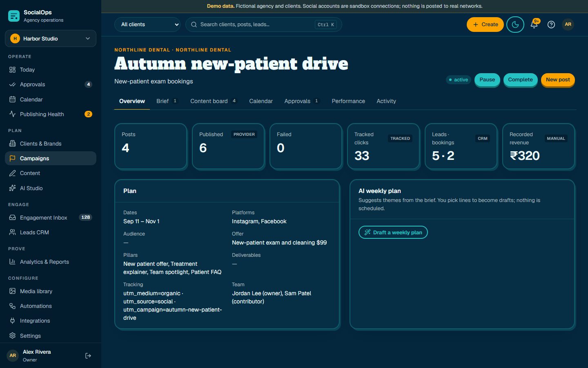Open the Activity tab
588x368 pixels.
point(386,101)
